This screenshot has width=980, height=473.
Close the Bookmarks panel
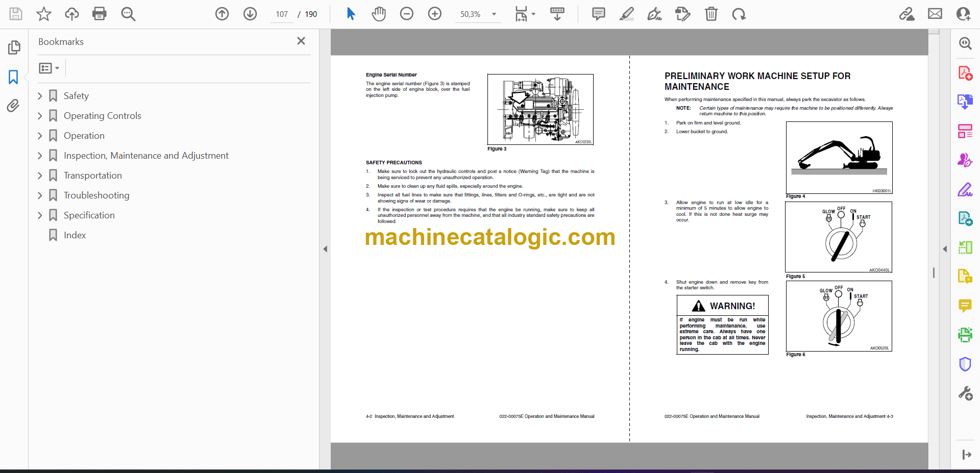[301, 41]
